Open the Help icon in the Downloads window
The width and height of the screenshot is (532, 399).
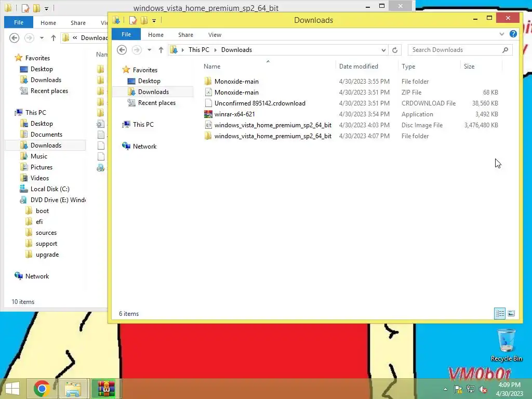click(513, 34)
